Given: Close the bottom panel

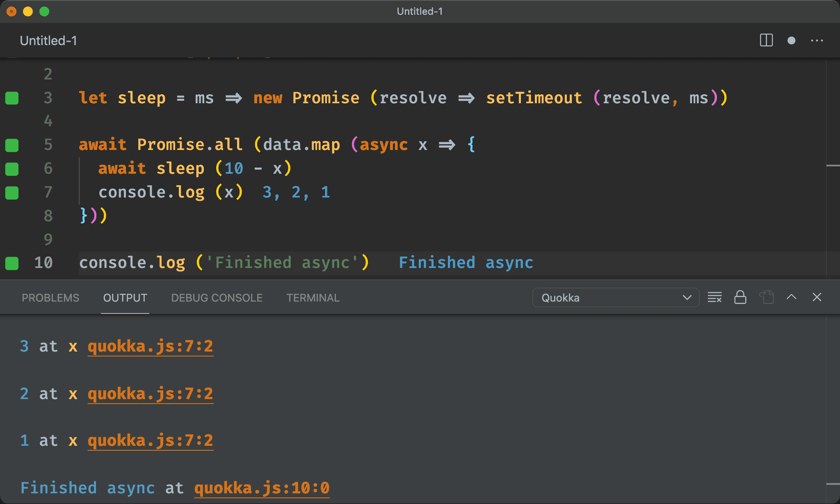Looking at the screenshot, I should point(817,297).
